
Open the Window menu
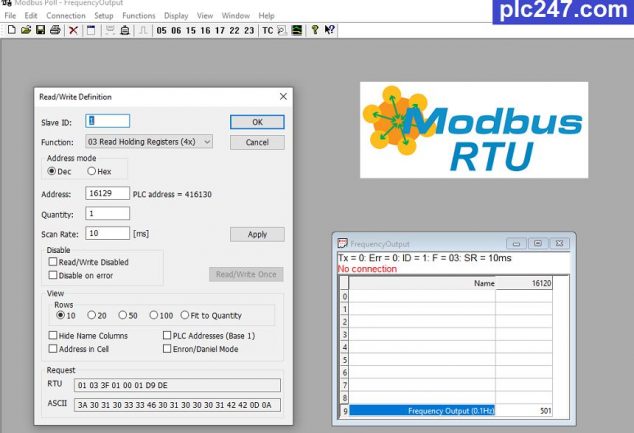236,16
